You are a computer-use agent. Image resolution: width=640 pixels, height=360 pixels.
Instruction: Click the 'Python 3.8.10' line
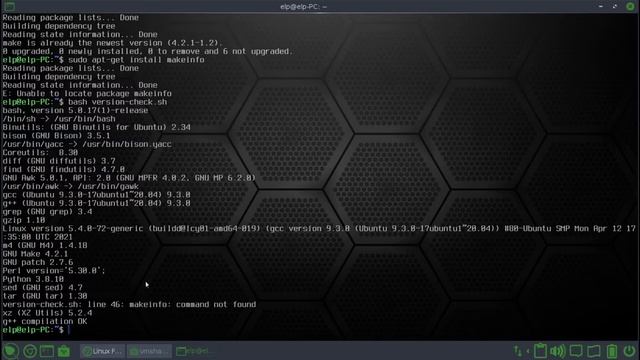pyautogui.click(x=33, y=279)
